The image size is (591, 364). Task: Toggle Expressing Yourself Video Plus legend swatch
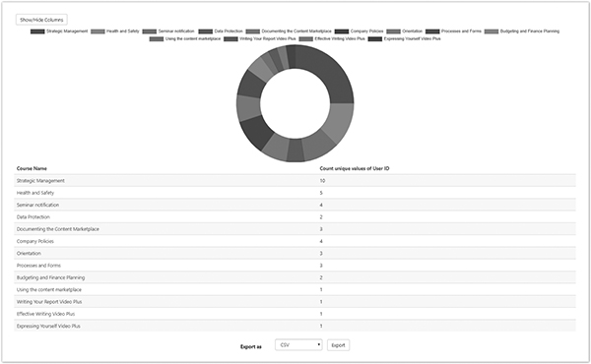(375, 39)
